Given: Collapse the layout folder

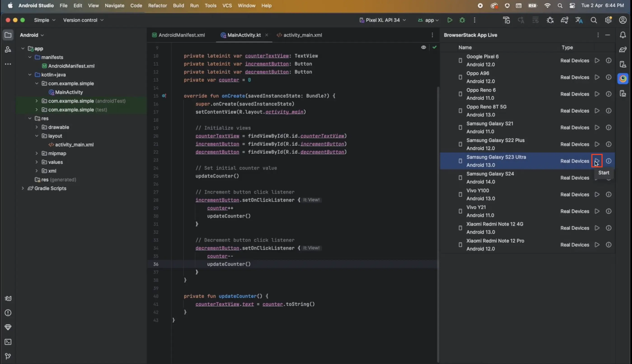Looking at the screenshot, I should [37, 136].
